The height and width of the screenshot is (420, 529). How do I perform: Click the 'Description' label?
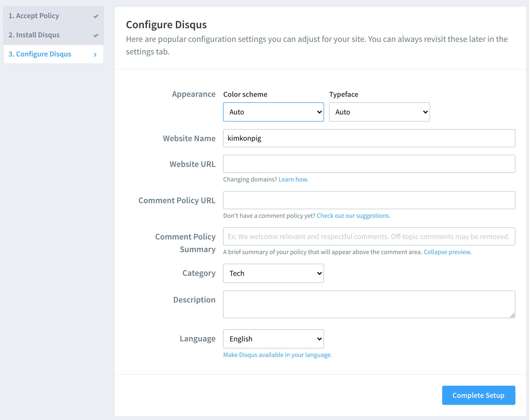click(194, 300)
